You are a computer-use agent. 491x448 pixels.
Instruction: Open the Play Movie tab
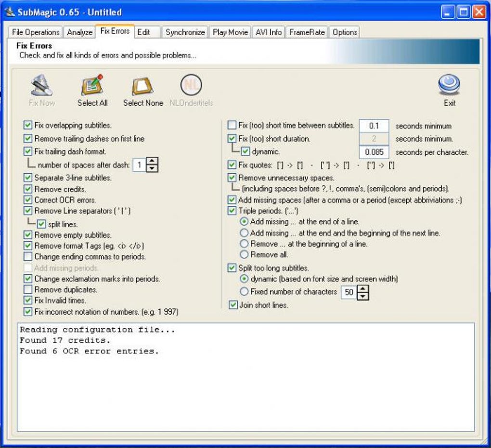230,32
